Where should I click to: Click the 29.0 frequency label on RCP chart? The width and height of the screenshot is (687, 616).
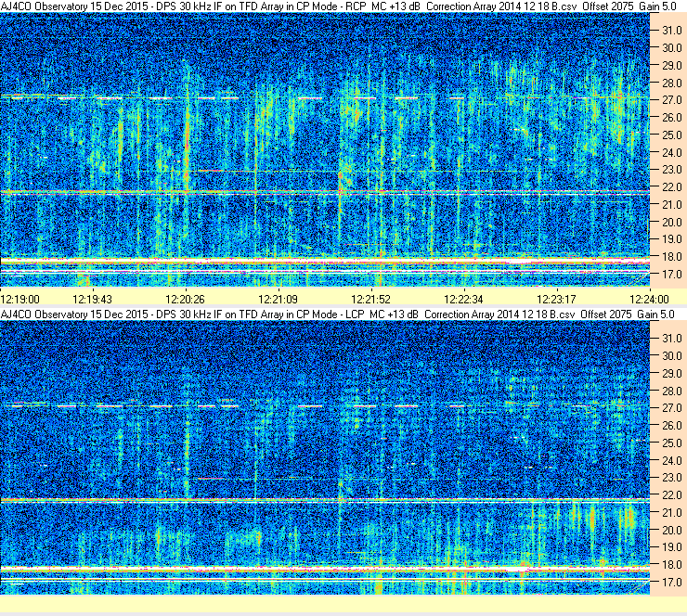671,65
